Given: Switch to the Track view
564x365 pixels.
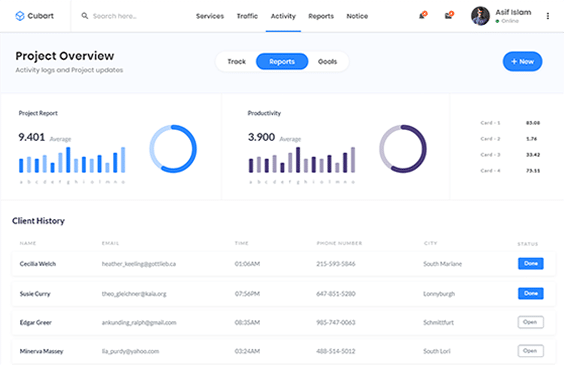Looking at the screenshot, I should 236,61.
